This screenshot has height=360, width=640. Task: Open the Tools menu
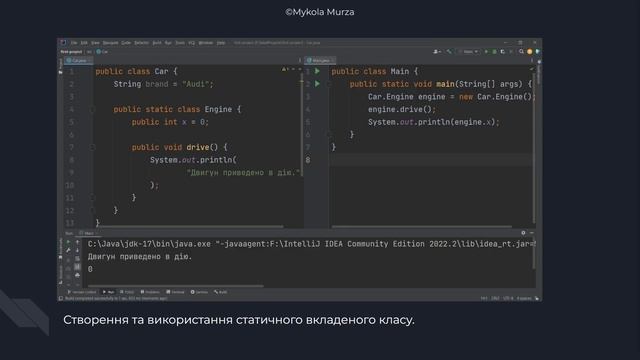pos(180,42)
